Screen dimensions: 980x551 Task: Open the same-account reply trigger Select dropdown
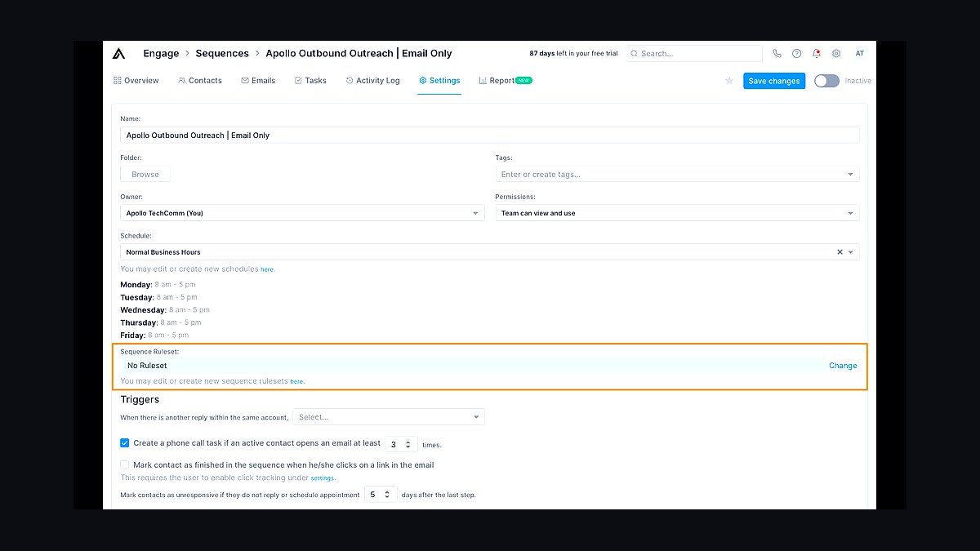tap(389, 417)
